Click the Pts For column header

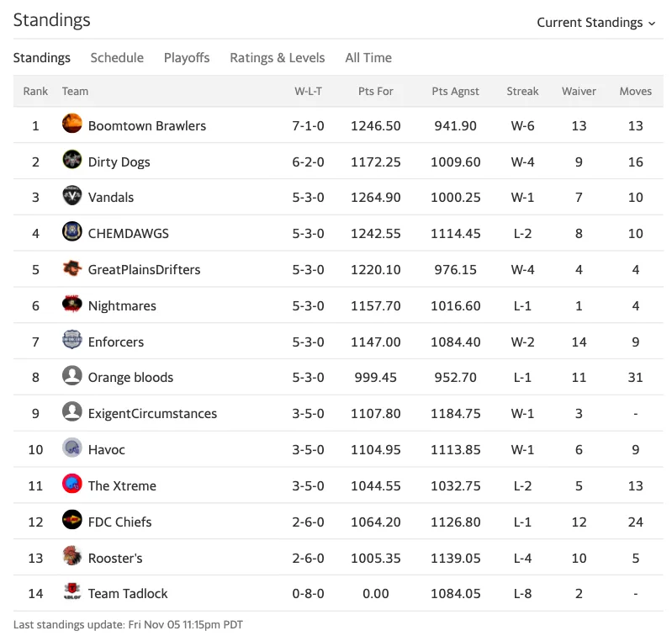(x=375, y=92)
